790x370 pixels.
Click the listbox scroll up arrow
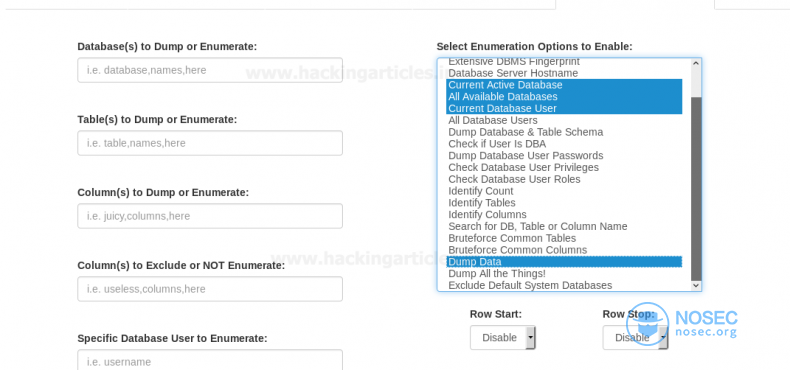pos(696,64)
